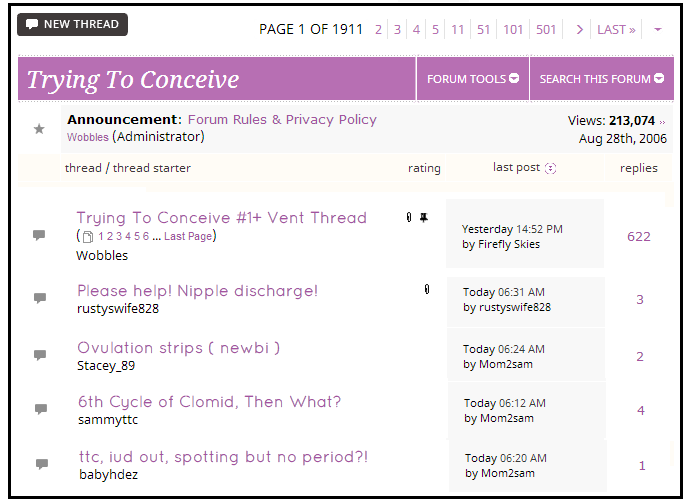The image size is (684, 500).
Task: Sort by thread starter header
Action: pyautogui.click(x=151, y=168)
